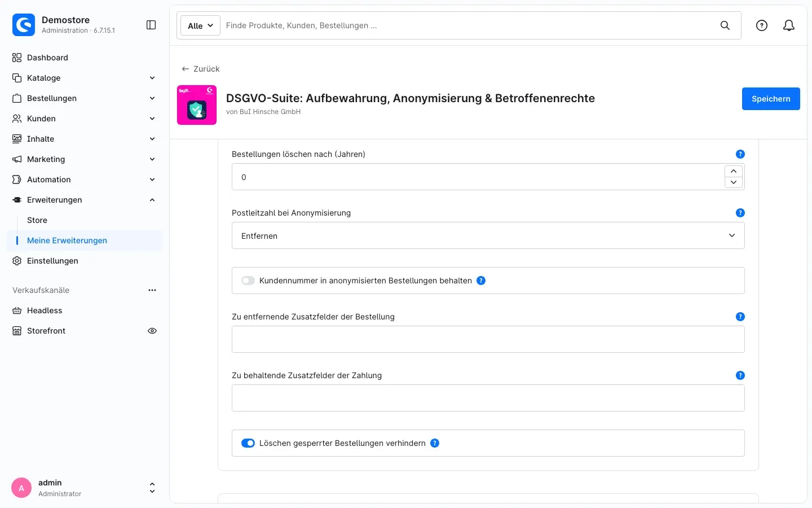Show help for Löschen gesperrter Bestellungen verhindern
This screenshot has height=508, width=812.
435,443
